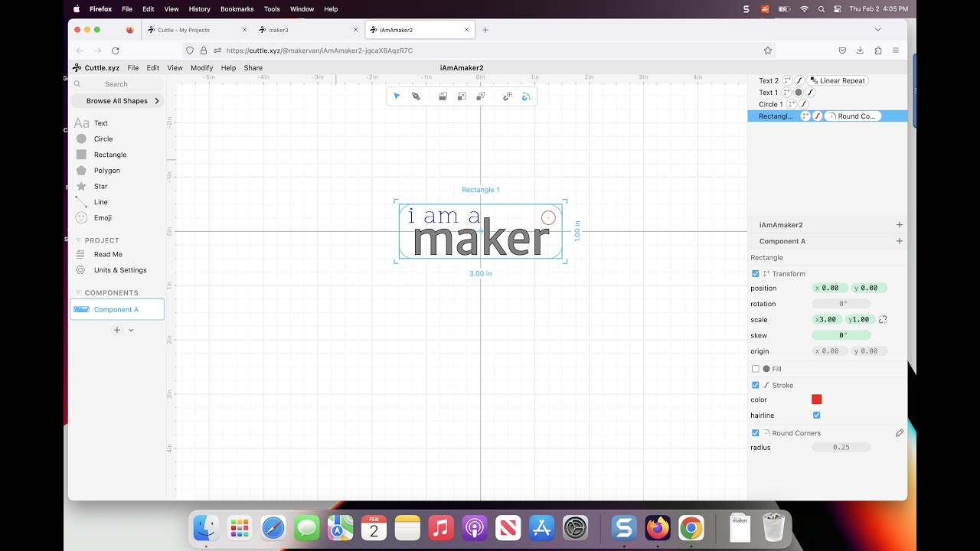Open Finder from the Dock
980x551 pixels.
pos(206,528)
